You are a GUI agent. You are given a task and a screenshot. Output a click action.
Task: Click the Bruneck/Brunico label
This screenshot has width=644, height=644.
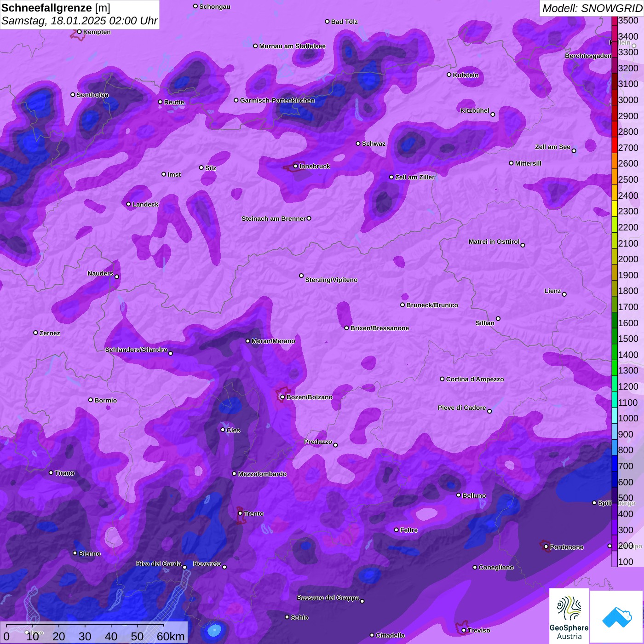pyautogui.click(x=432, y=305)
